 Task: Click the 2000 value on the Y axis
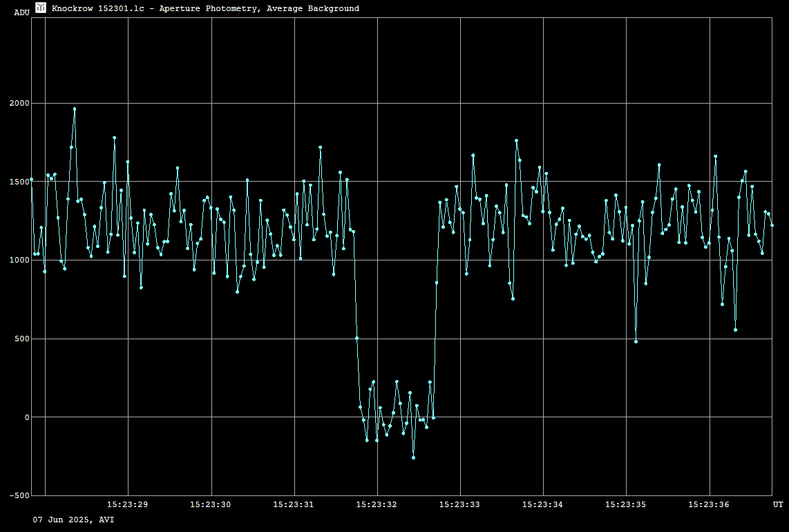tap(19, 104)
